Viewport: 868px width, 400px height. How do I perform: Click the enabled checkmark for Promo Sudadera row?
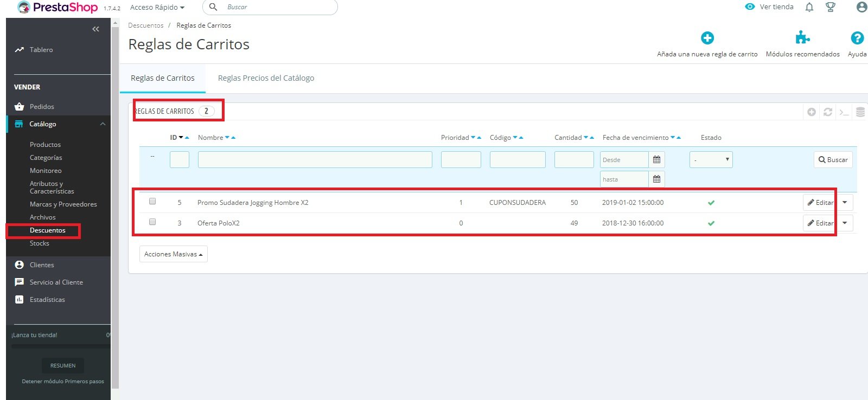coord(711,203)
